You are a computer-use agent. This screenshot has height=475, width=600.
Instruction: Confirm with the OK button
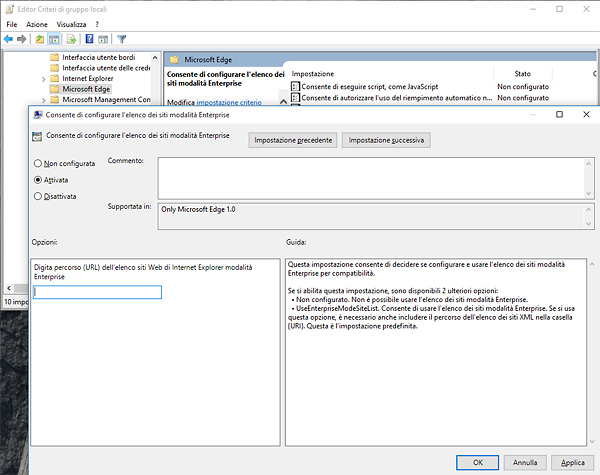[x=478, y=462]
